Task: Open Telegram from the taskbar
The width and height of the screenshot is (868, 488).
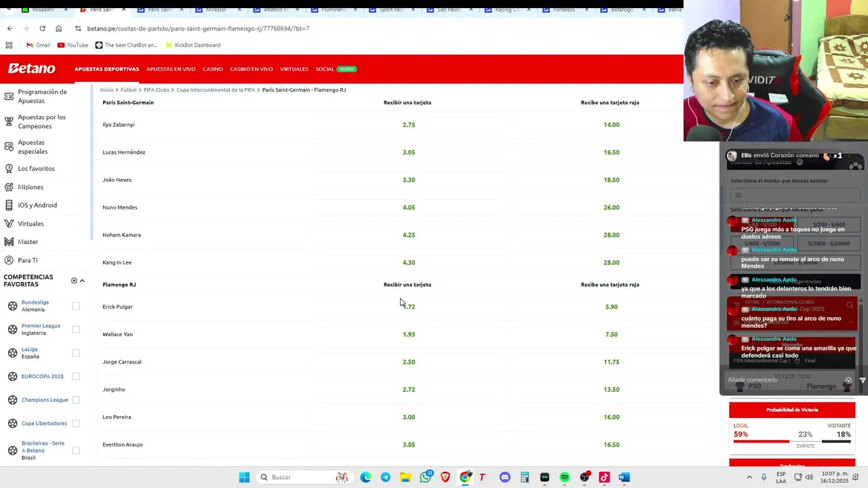Action: pyautogui.click(x=385, y=477)
